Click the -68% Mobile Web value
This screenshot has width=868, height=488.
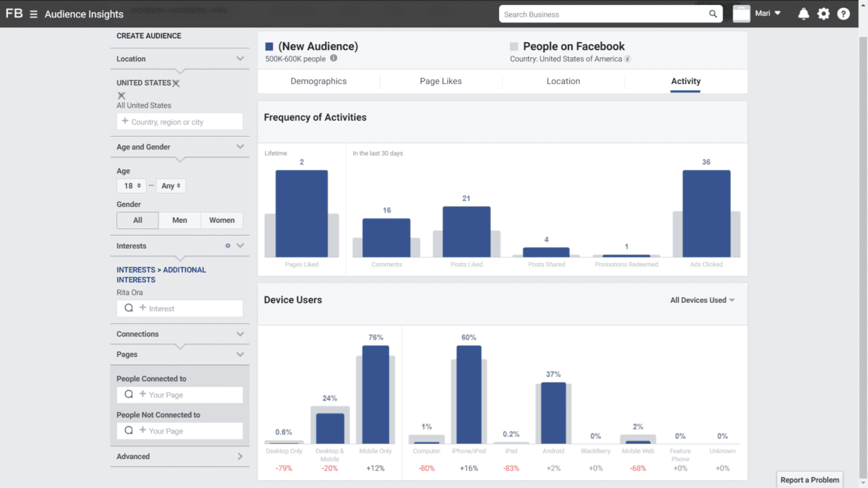coord(638,468)
